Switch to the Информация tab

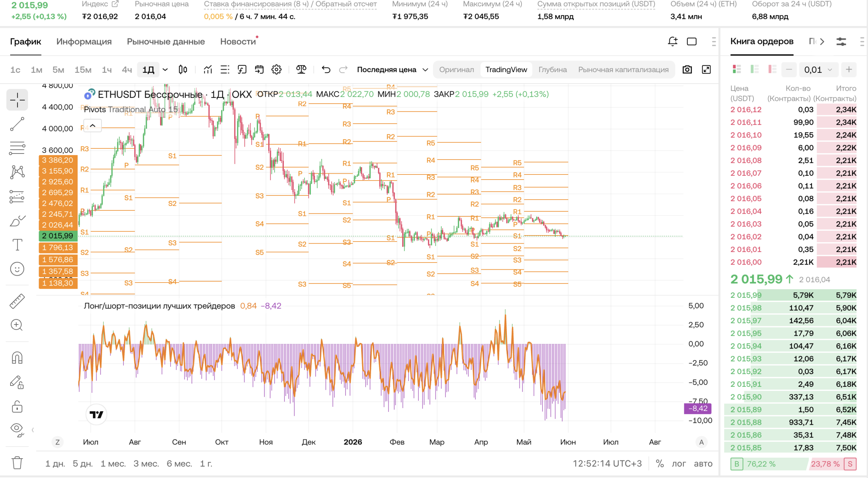click(x=84, y=41)
